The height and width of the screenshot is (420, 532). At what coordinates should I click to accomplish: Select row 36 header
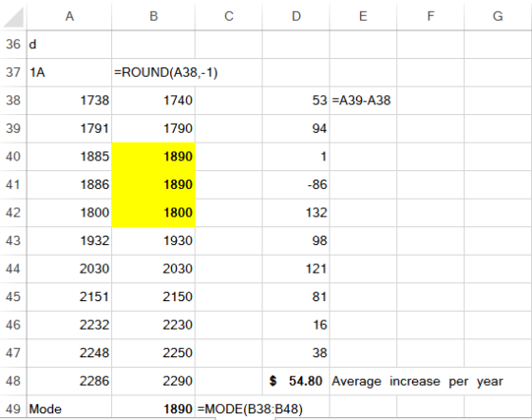point(13,44)
